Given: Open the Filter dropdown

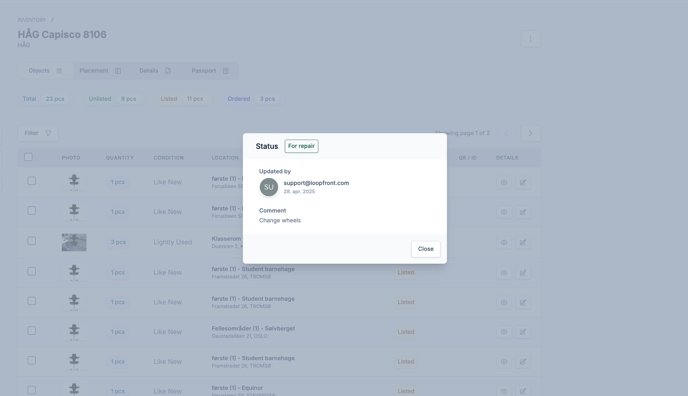Looking at the screenshot, I should tap(38, 133).
